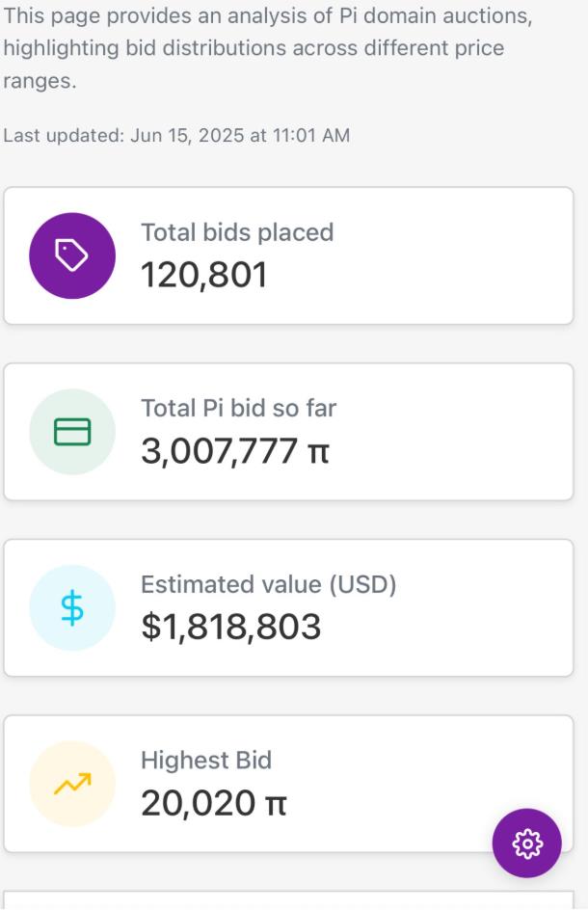Viewport: 588px width, 910px height.
Task: Click the 20,020 π highest bid value
Action: 214,803
